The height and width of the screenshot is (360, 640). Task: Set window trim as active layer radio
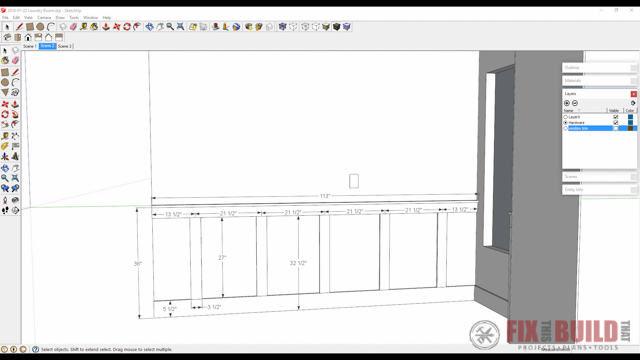tap(566, 128)
